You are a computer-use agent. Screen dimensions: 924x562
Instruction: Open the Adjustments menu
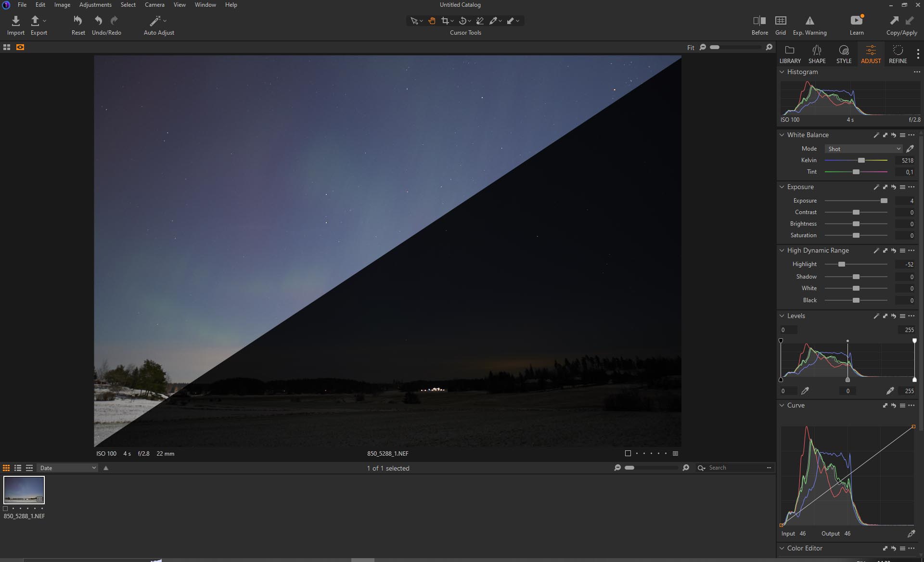[95, 5]
